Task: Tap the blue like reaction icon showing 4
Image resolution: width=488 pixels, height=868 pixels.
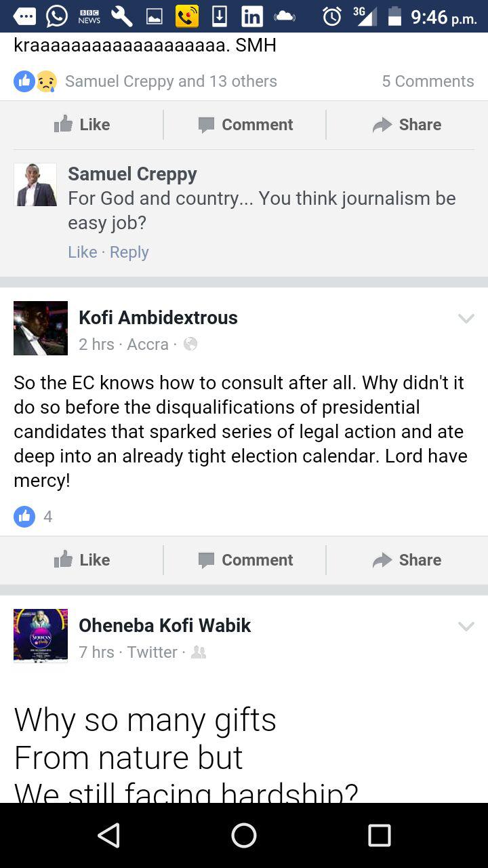Action: click(24, 517)
